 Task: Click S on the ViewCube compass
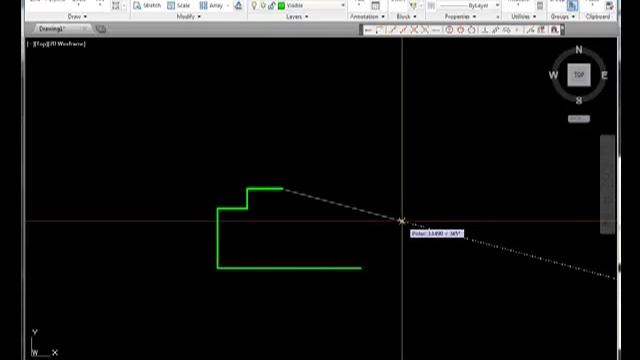tap(579, 100)
